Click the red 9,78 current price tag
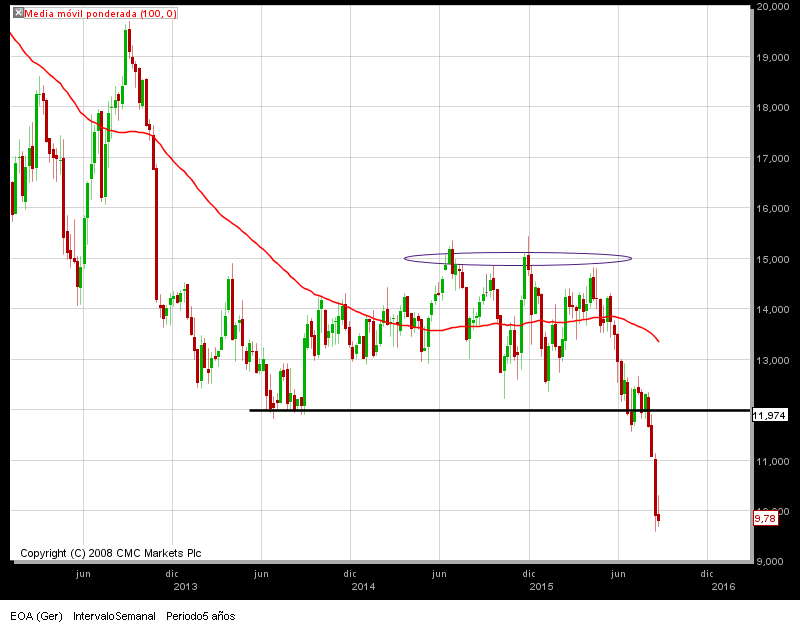Screen dimensions: 800x625 [765, 518]
